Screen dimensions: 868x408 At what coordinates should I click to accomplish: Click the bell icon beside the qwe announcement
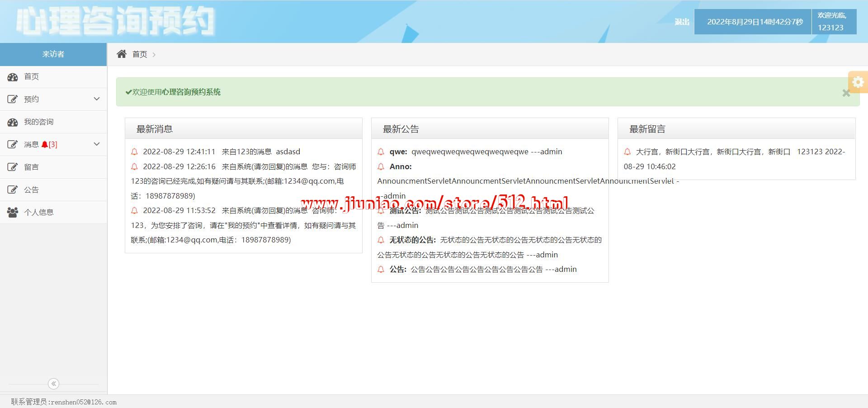pos(381,152)
